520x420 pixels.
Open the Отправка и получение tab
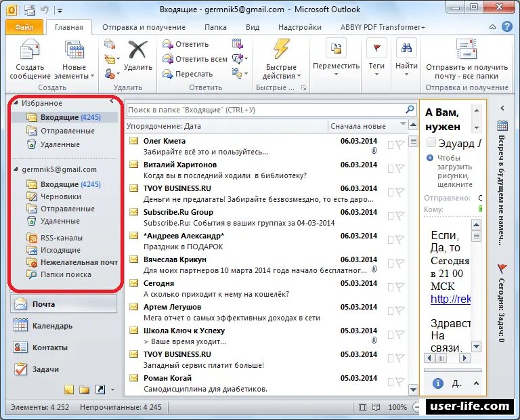(x=144, y=27)
